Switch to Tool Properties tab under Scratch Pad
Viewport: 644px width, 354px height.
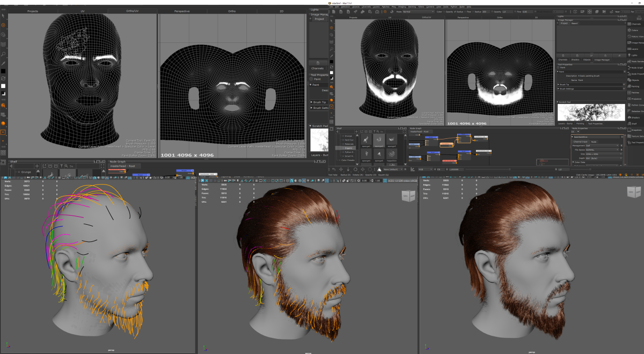(x=596, y=123)
